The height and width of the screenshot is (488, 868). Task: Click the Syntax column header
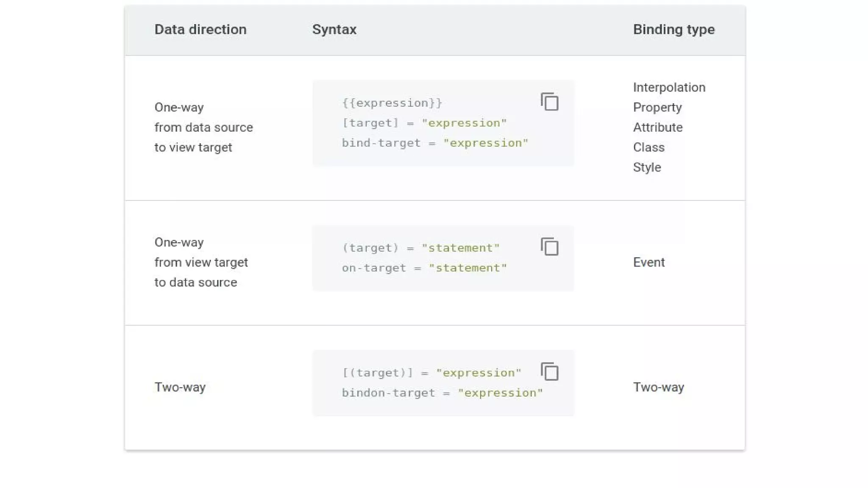334,30
